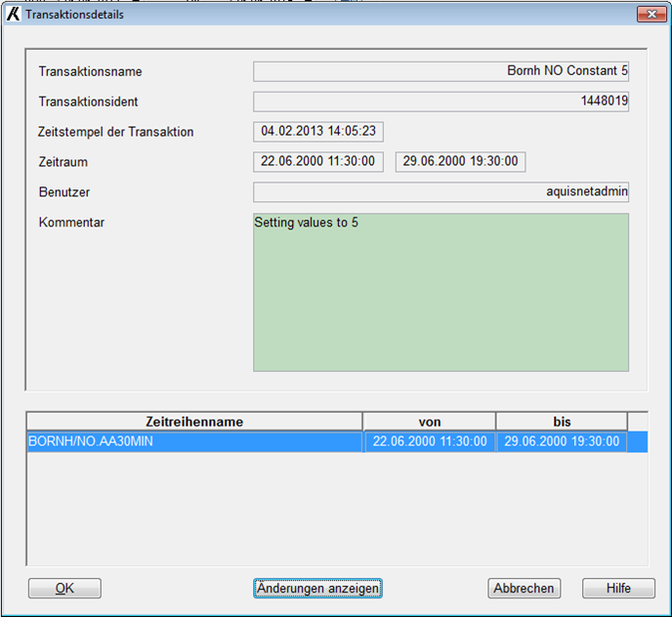
Task: Click the von cell of the BORNH row
Action: (x=429, y=441)
